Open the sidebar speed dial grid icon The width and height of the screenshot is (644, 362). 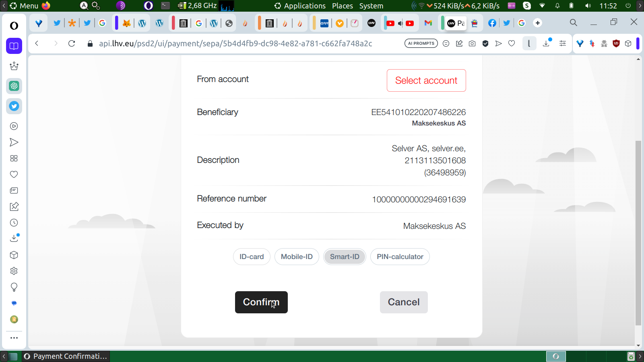pos(14,158)
